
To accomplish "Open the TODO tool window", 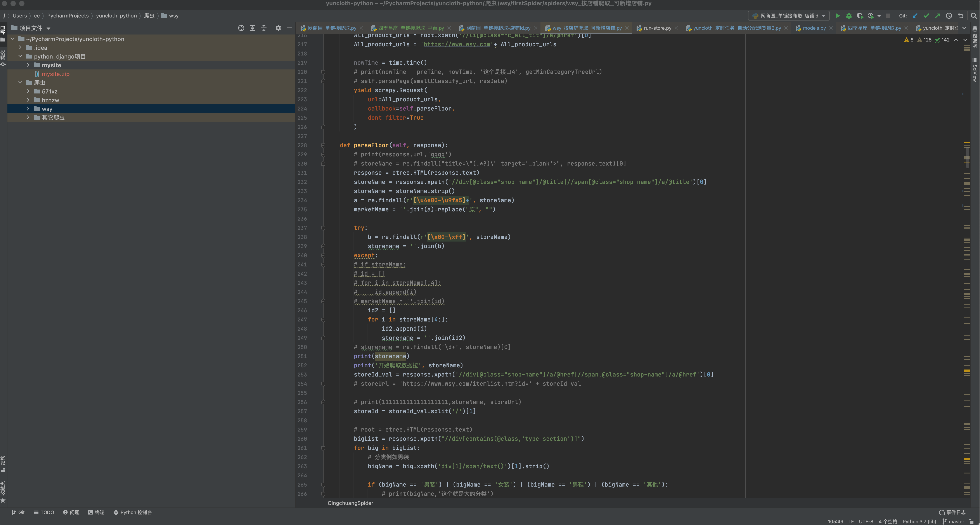I will (x=44, y=513).
